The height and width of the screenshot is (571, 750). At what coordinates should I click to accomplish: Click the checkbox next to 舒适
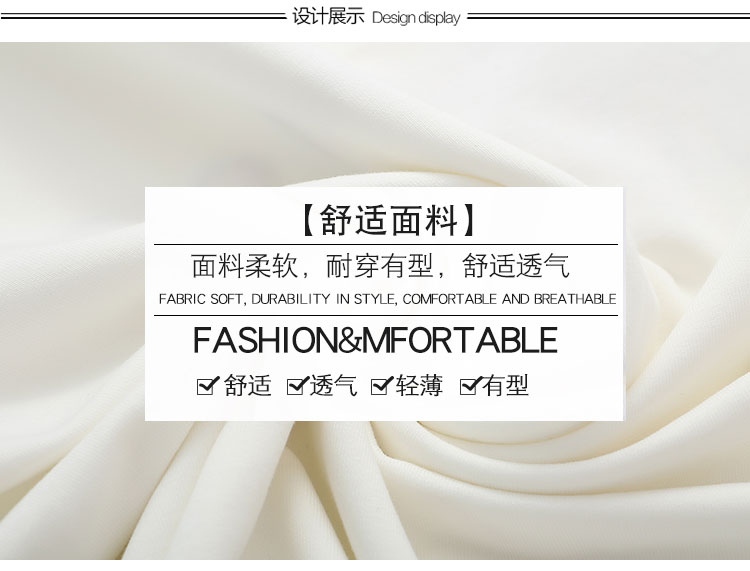(x=207, y=385)
